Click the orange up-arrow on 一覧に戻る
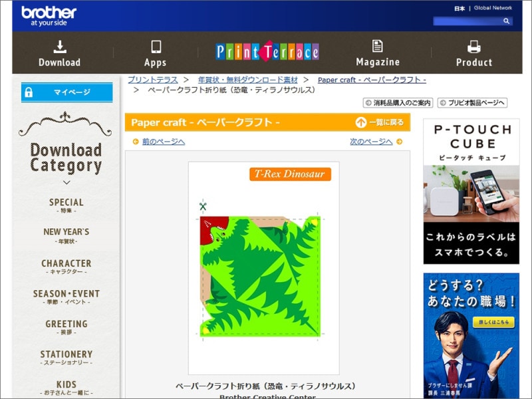This screenshot has width=532, height=399. [x=360, y=123]
